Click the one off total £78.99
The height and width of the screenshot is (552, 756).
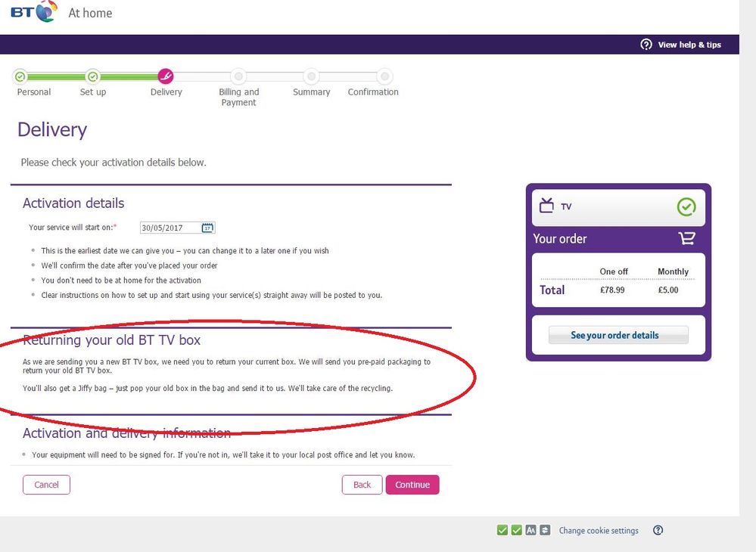point(612,290)
